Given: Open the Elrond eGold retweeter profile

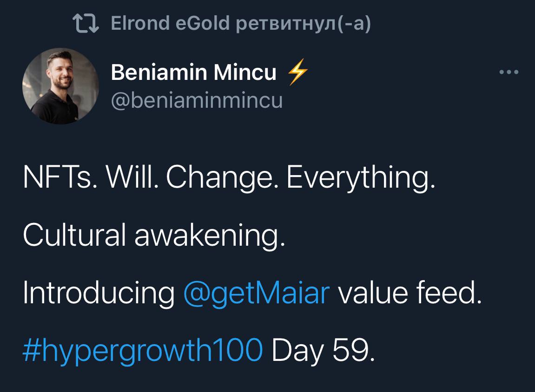Looking at the screenshot, I should point(170,23).
